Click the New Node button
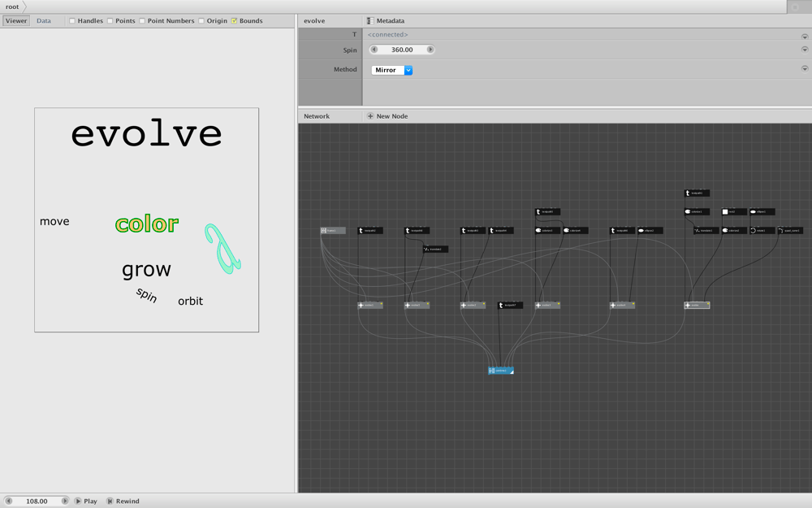This screenshot has width=812, height=508. 387,116
